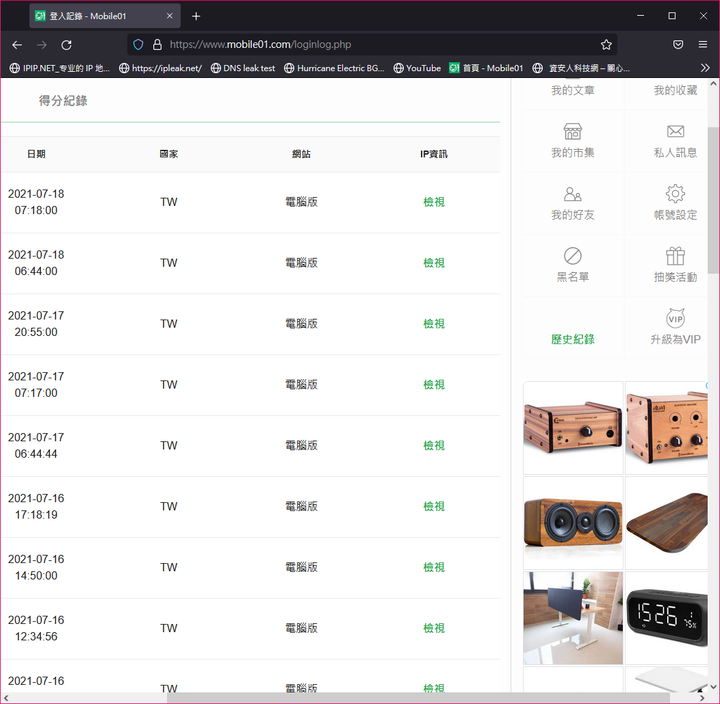
Task: View IP info for 2021-07-16 12:34:56
Action: [434, 628]
